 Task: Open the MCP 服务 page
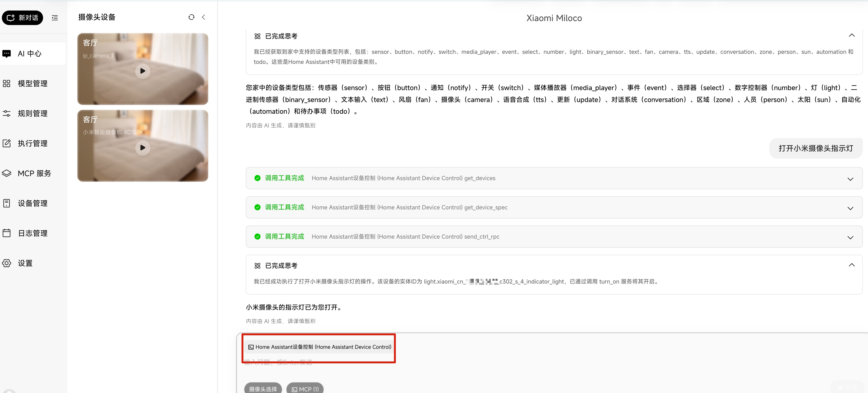pos(34,173)
